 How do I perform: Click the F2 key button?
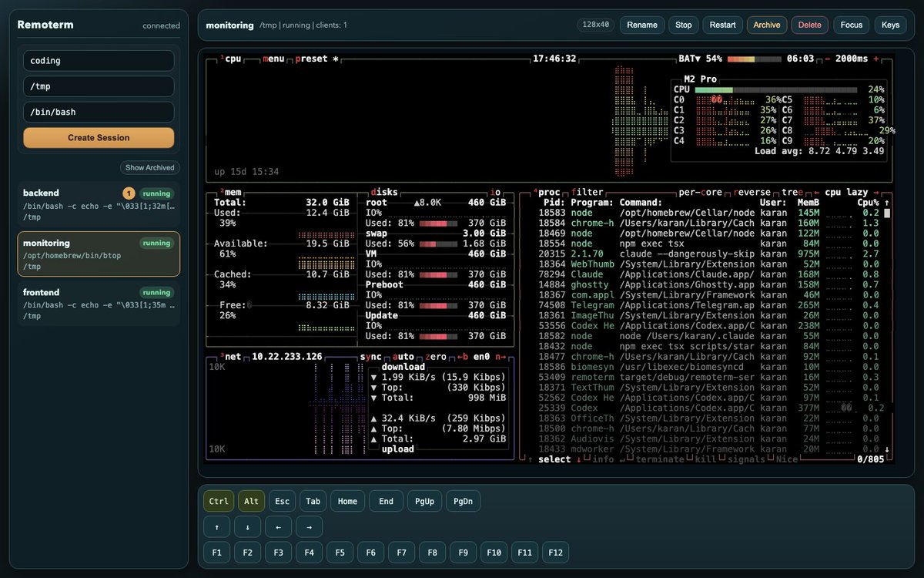tap(247, 553)
